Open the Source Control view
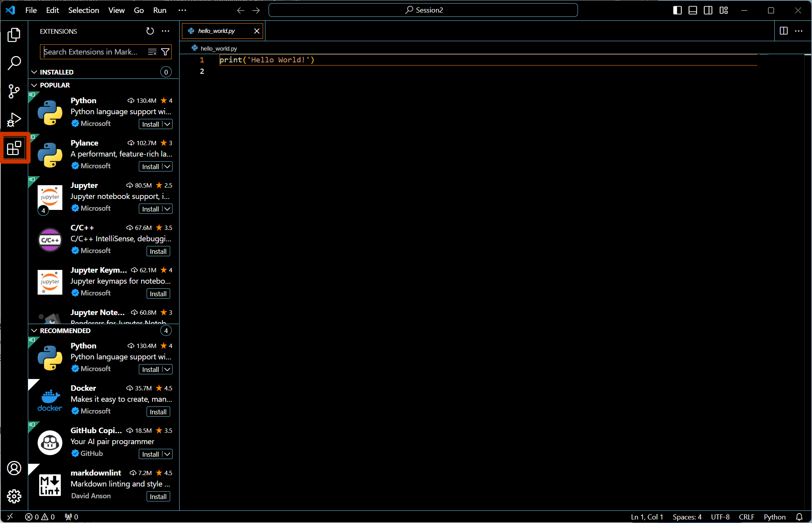This screenshot has width=812, height=523. click(x=14, y=91)
